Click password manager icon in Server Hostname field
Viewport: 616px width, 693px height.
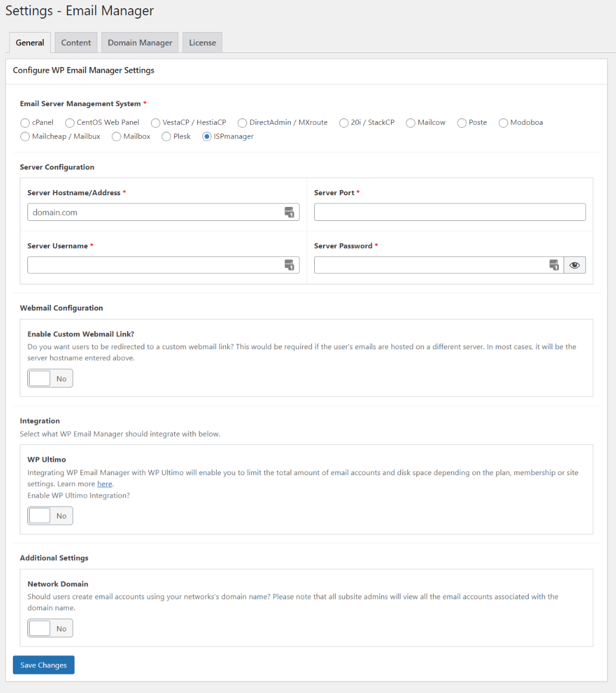click(x=289, y=212)
